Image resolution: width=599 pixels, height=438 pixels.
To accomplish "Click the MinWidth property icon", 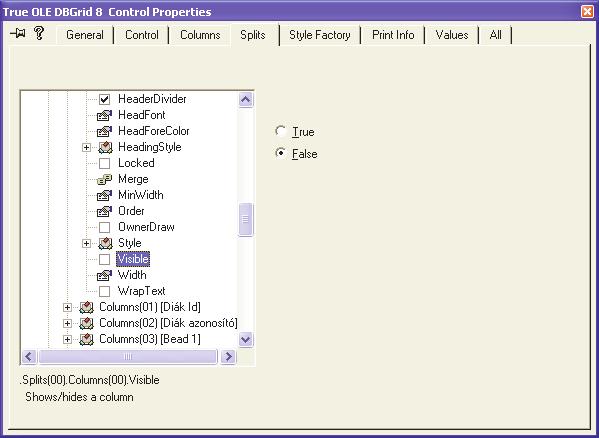I will coord(104,195).
